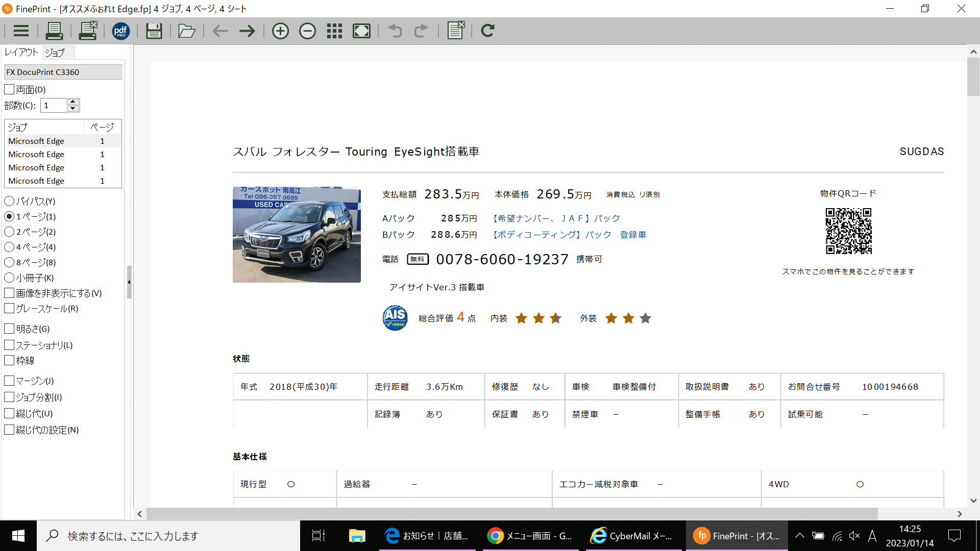This screenshot has width=980, height=551.
Task: Click the volume muted tray icon
Action: (x=854, y=536)
